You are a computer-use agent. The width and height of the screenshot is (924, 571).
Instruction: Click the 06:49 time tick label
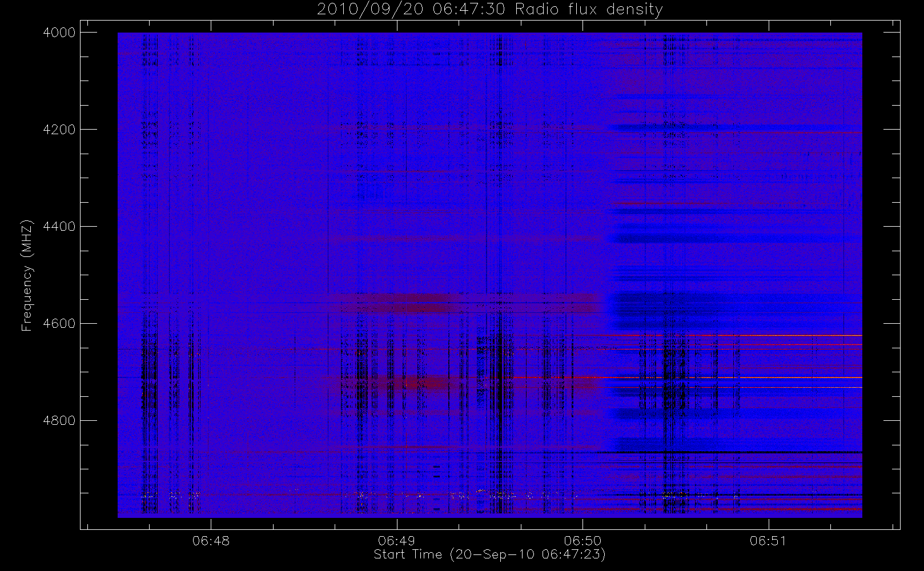396,541
